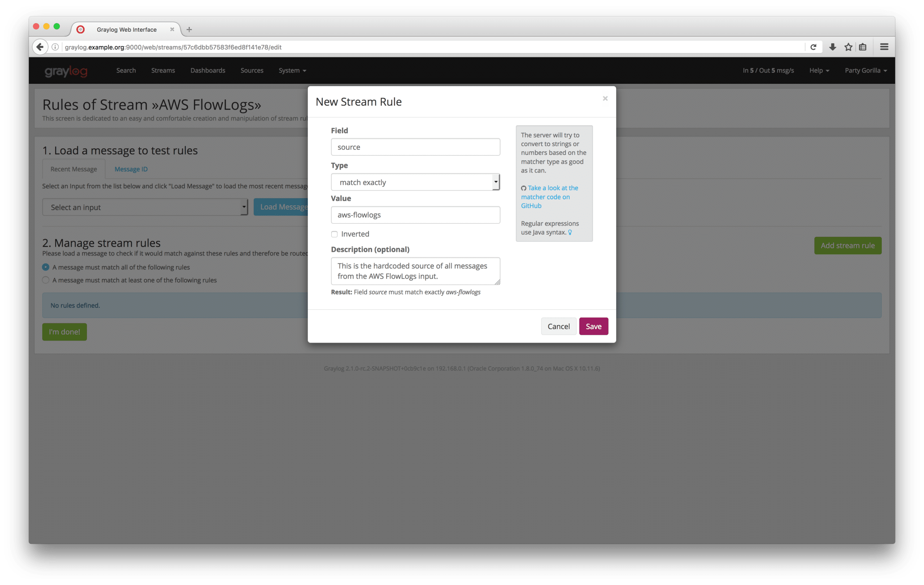Save the new stream rule
This screenshot has height=585, width=924.
tap(593, 327)
